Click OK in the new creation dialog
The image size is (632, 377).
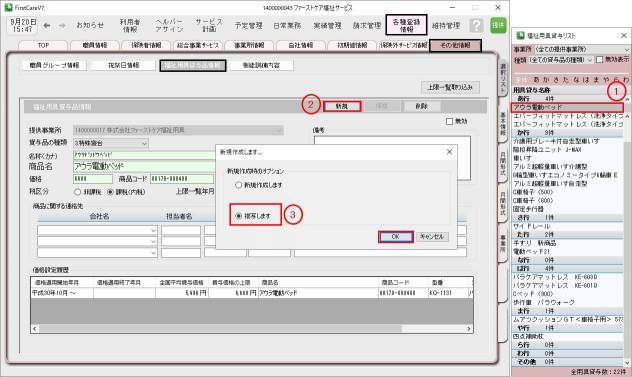click(396, 237)
